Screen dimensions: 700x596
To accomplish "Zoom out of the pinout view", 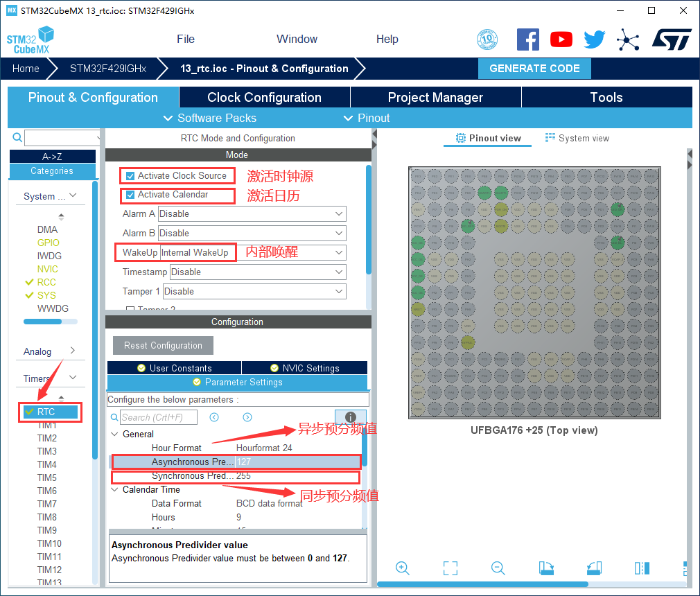I will [498, 568].
